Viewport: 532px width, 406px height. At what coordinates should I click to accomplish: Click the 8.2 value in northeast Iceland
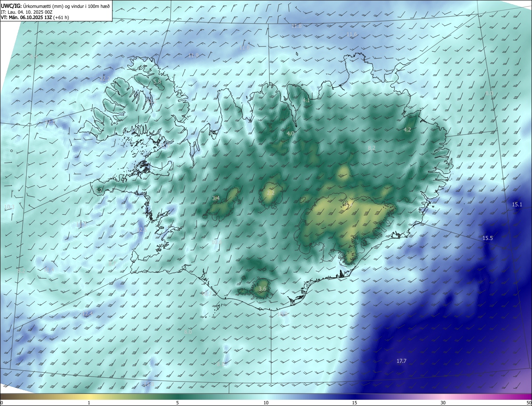pos(372,148)
